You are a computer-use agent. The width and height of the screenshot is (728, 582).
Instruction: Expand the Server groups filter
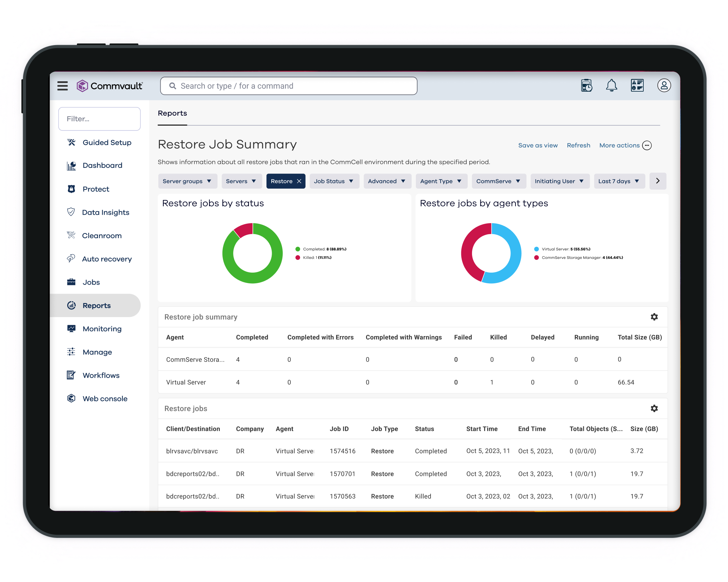coord(187,181)
